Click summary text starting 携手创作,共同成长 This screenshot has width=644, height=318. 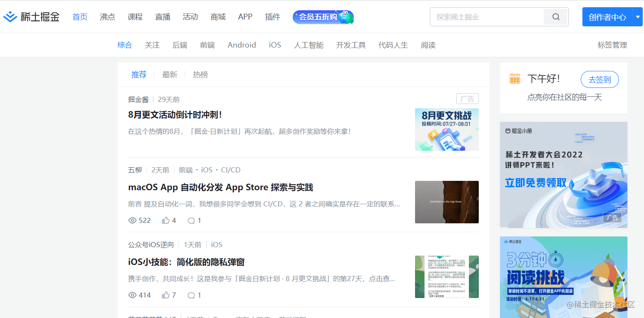pos(262,279)
